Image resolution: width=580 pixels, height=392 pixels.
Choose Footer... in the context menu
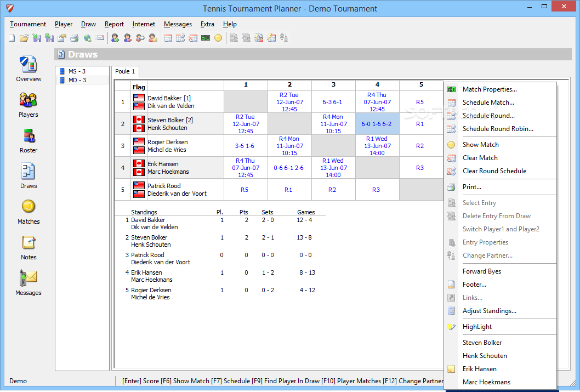[x=500, y=285]
